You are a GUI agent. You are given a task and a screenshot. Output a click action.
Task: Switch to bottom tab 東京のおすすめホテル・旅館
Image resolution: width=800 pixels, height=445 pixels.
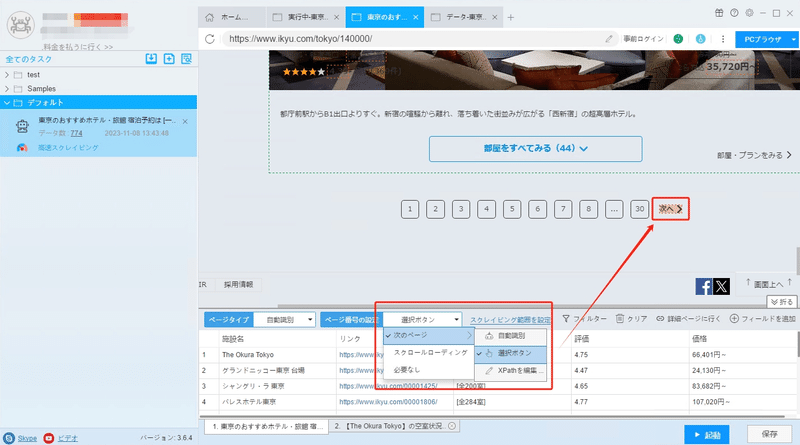click(266, 426)
